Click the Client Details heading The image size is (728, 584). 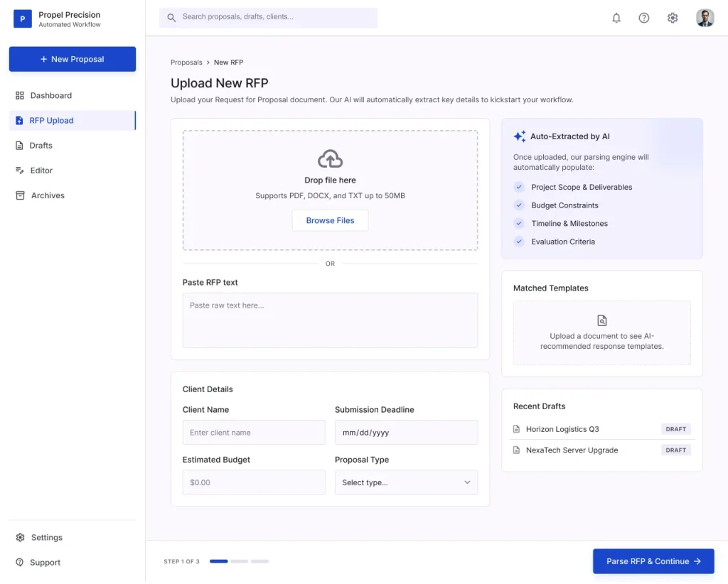pyautogui.click(x=208, y=389)
